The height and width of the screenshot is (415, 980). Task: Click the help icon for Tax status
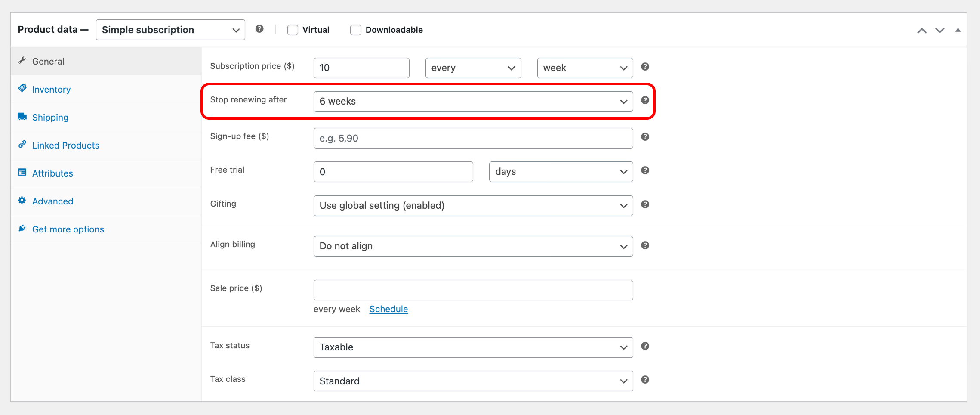(645, 346)
